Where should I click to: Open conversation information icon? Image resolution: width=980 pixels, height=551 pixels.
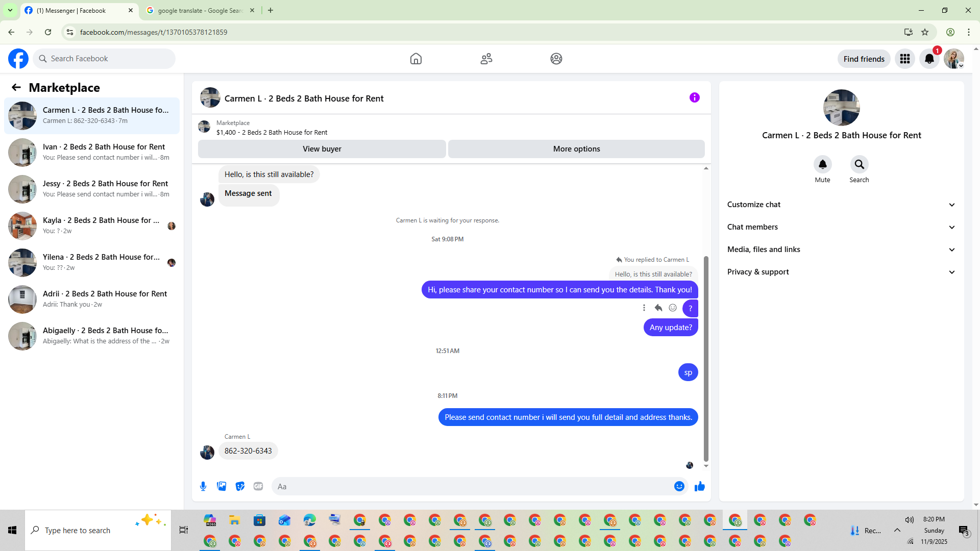coord(695,97)
